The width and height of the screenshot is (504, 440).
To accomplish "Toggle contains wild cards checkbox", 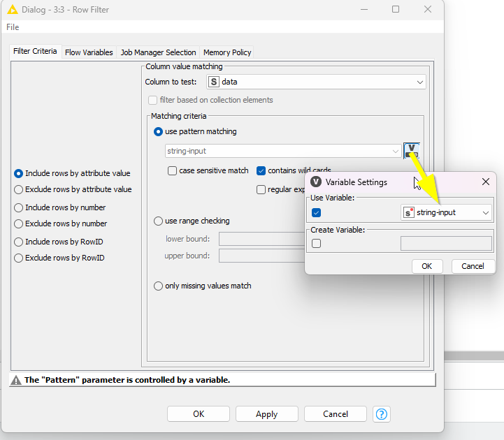I will point(261,170).
